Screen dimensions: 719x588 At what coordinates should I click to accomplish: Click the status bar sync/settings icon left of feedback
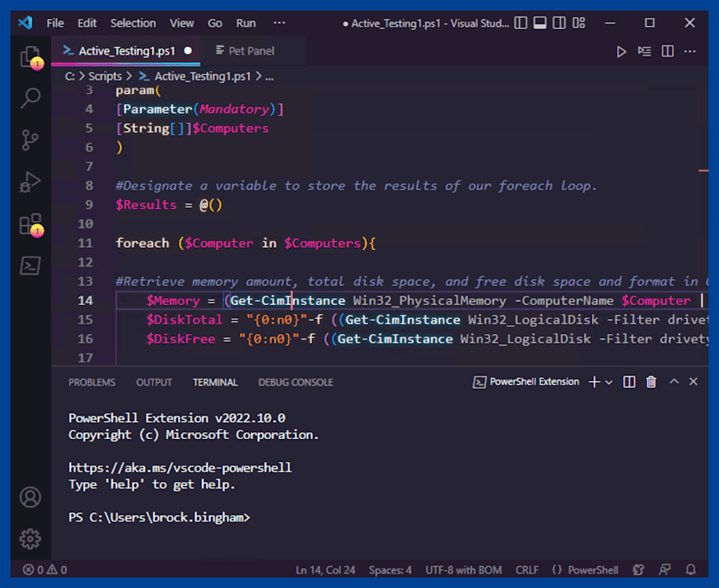[x=638, y=570]
